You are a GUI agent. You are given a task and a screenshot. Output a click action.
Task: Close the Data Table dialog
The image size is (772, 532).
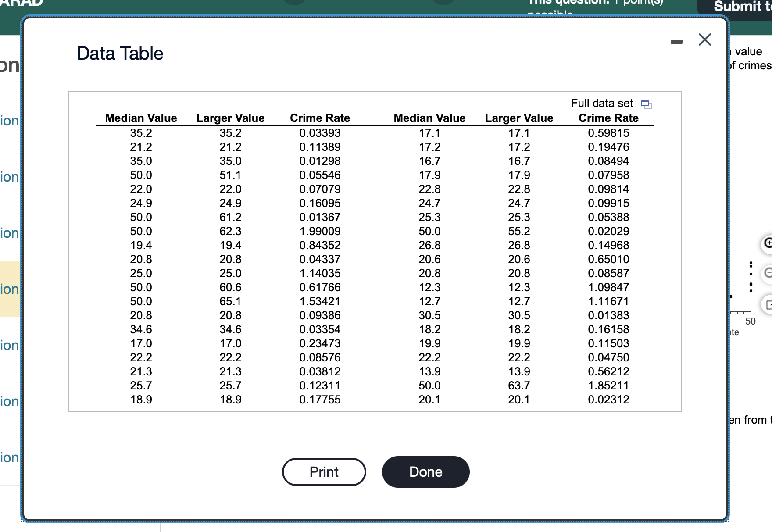pos(704,40)
